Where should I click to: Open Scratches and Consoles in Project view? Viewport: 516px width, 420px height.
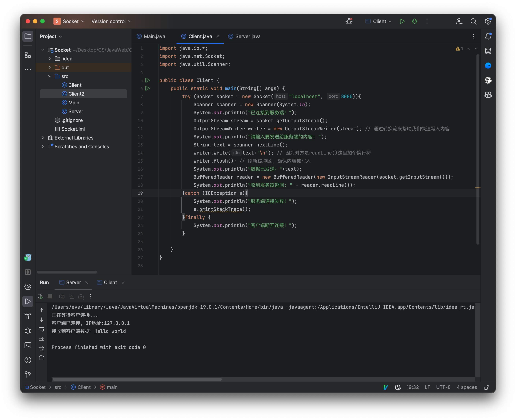point(81,147)
